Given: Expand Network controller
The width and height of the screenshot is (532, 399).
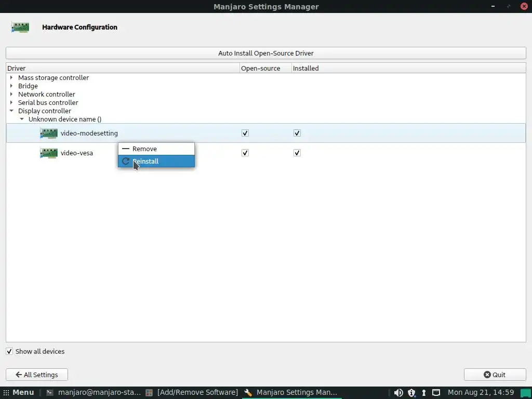Looking at the screenshot, I should click(11, 94).
